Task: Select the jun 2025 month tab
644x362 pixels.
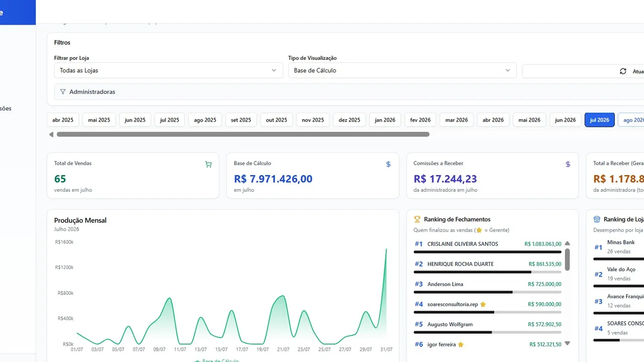Action: [135, 120]
